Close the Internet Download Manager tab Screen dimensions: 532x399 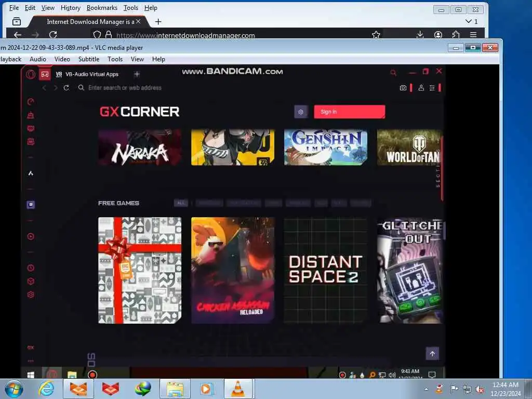[138, 21]
